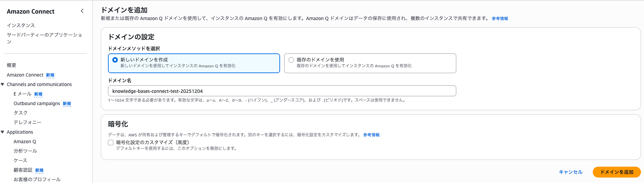Viewport: 644px width, 183px height.
Task: Click the ドメインの設定 section heading
Action: [x=131, y=37]
